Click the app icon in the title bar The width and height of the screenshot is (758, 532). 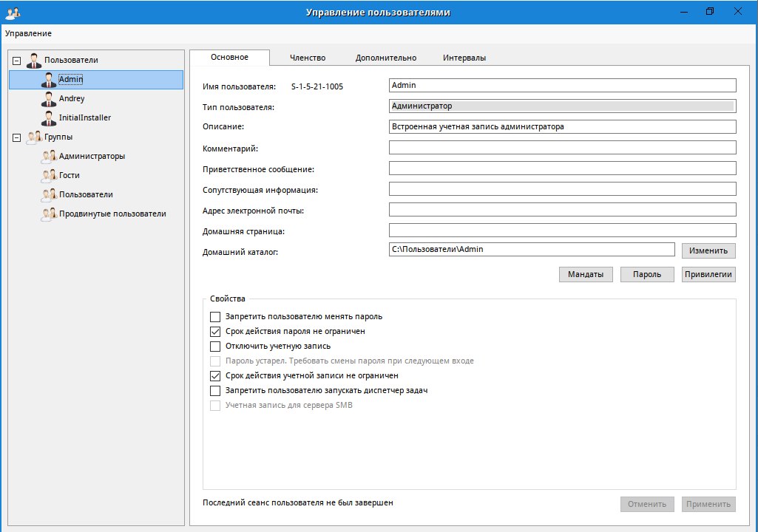pos(13,13)
